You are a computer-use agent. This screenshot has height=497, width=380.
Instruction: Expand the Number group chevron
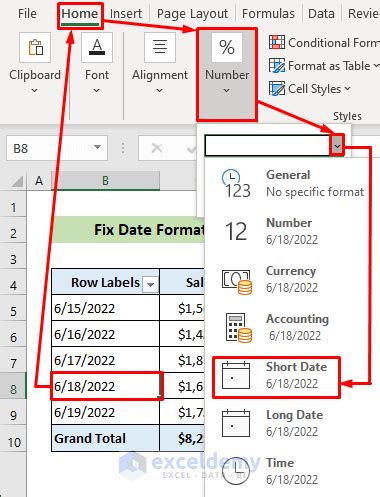click(x=227, y=90)
